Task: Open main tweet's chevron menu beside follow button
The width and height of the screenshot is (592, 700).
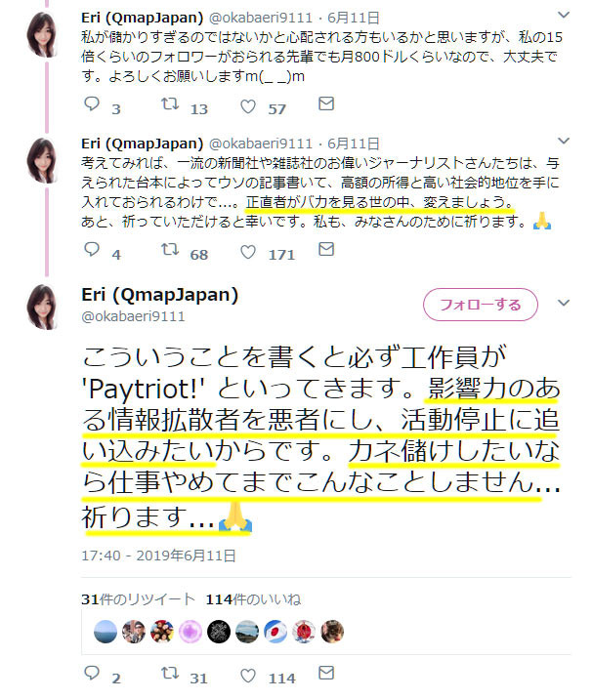Action: (564, 303)
